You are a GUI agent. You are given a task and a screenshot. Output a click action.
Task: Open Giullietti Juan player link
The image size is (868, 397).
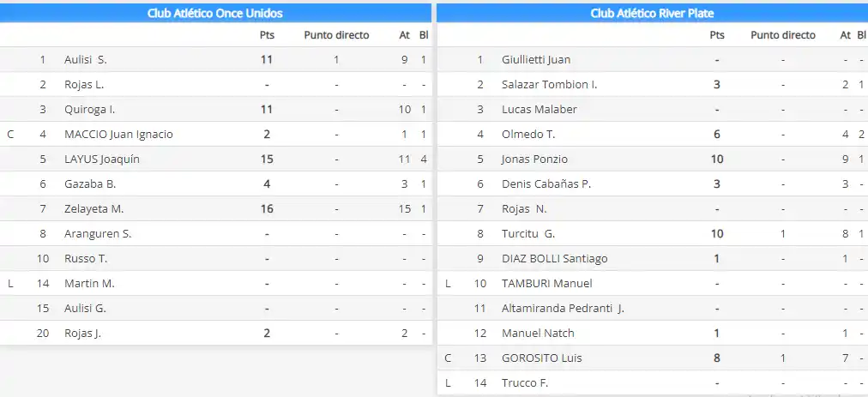(x=536, y=60)
